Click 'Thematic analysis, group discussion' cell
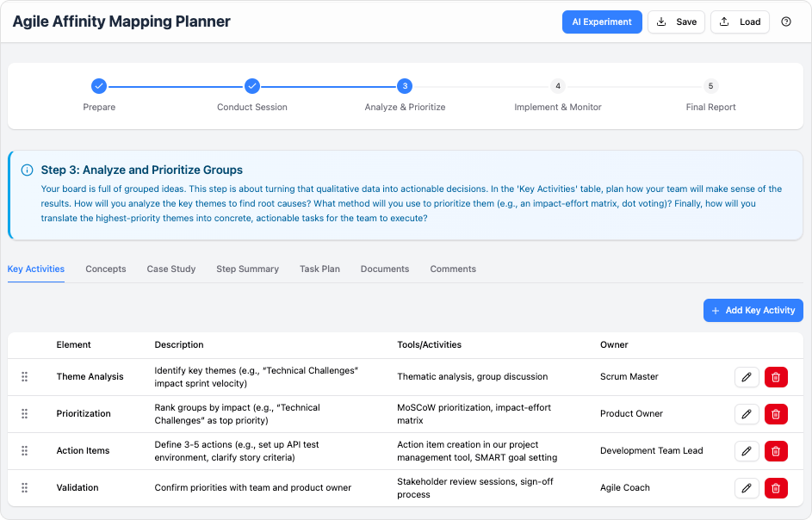This screenshot has height=520, width=812. [472, 376]
